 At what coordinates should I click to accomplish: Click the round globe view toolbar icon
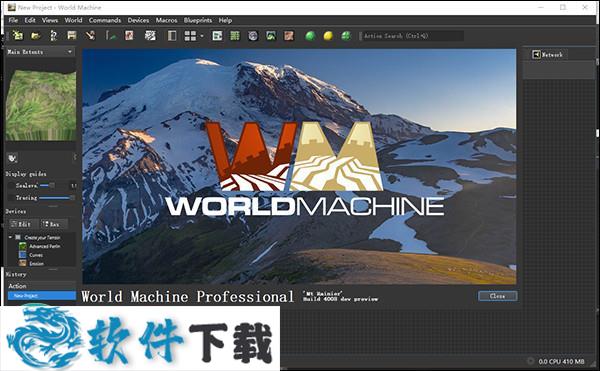[253, 36]
